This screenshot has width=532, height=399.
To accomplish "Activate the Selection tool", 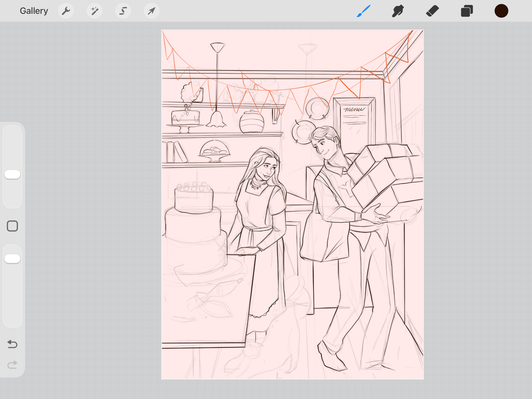I will (123, 11).
